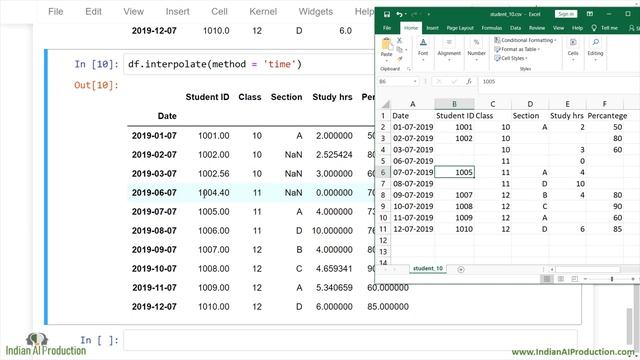Screen dimensions: 640x360
Task: Select column A header in Excel
Action: (x=413, y=104)
